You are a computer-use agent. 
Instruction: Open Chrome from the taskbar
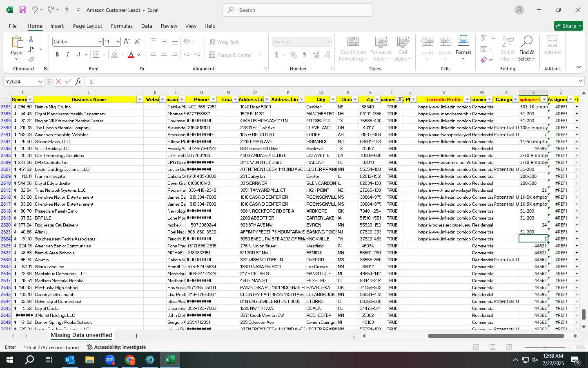click(130, 360)
